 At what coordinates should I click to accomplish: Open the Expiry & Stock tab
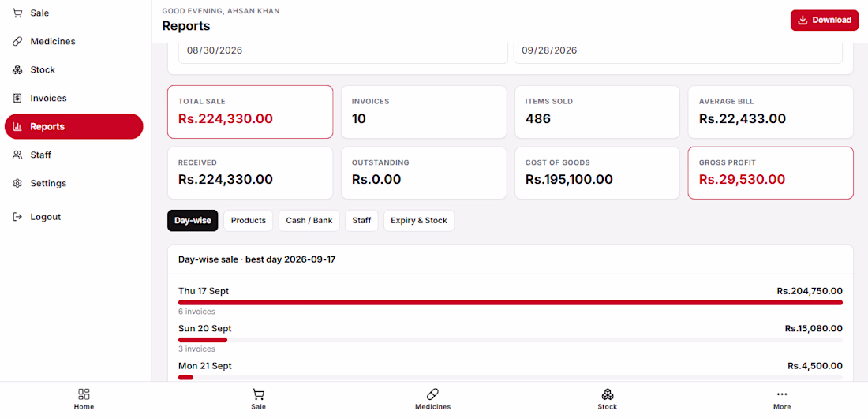(419, 220)
